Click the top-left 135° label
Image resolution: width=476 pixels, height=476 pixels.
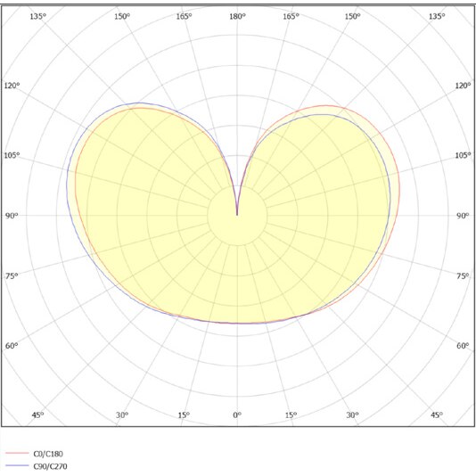[x=38, y=16]
